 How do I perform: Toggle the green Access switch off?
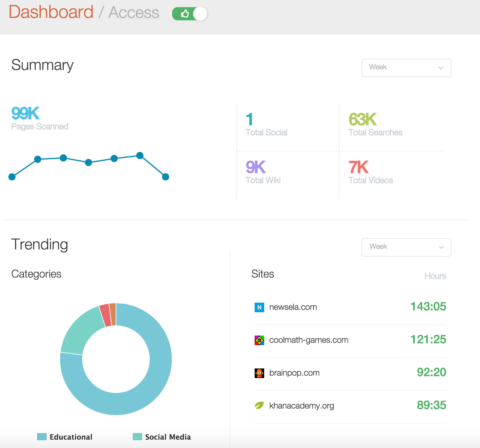[190, 14]
